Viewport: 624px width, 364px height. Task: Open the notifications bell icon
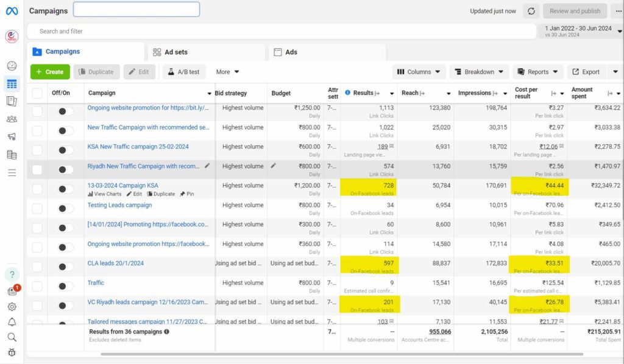(x=12, y=322)
